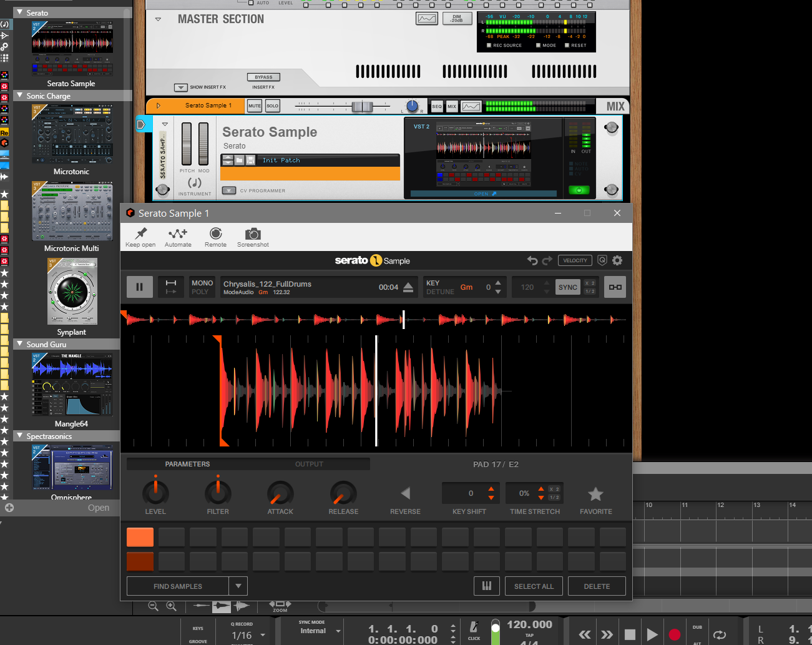Collapse the Sound Guru group
Viewport: 812px width, 645px height.
[x=19, y=344]
